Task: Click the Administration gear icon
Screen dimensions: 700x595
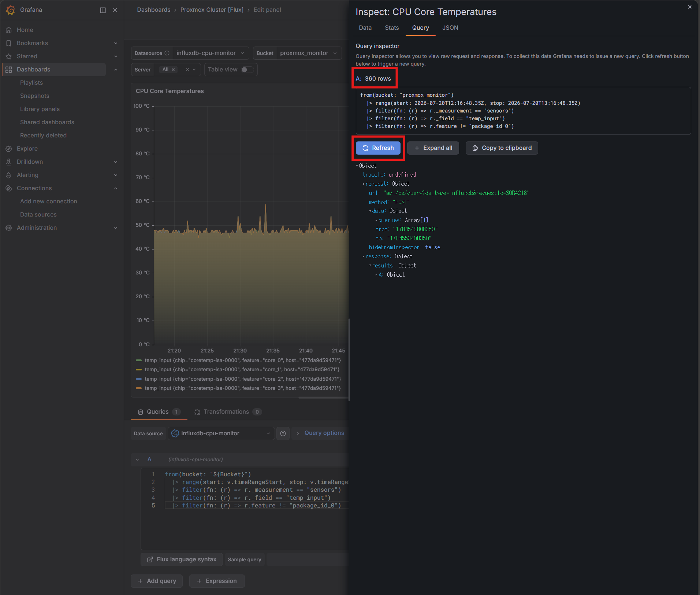Action: pyautogui.click(x=9, y=228)
